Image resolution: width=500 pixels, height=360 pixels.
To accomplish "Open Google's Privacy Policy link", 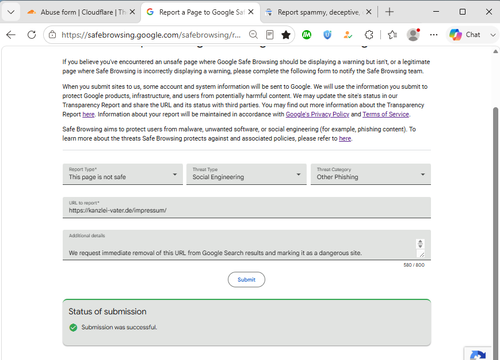I will (317, 114).
